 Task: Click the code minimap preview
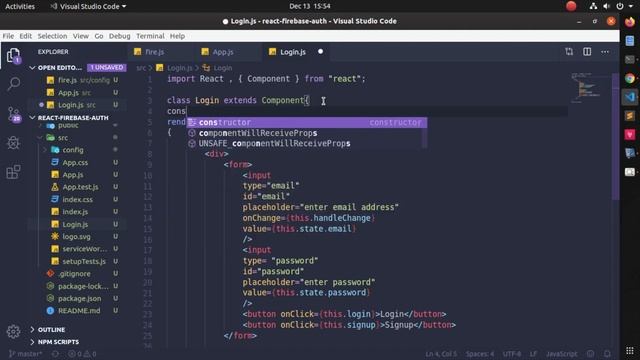point(587,88)
